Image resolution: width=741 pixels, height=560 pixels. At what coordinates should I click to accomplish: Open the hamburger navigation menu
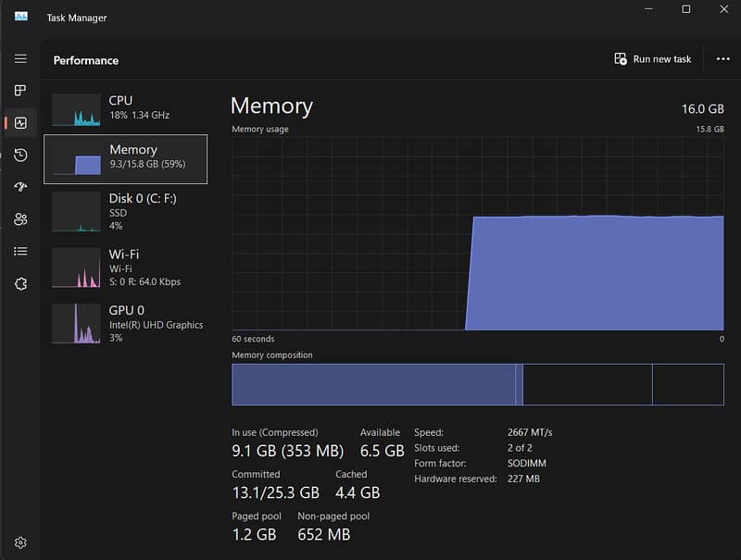point(20,58)
